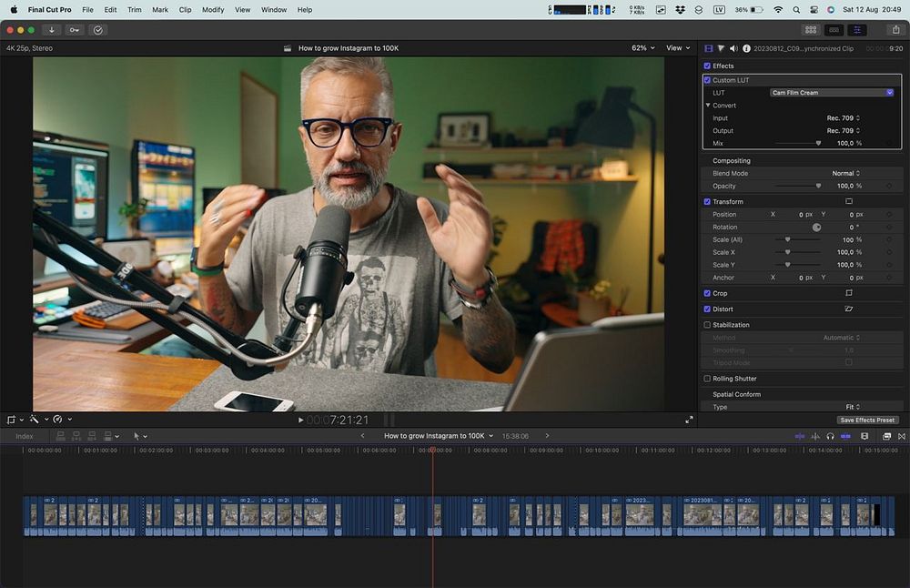
Task: Adjust the Opacity slider handle
Action: pyautogui.click(x=818, y=186)
